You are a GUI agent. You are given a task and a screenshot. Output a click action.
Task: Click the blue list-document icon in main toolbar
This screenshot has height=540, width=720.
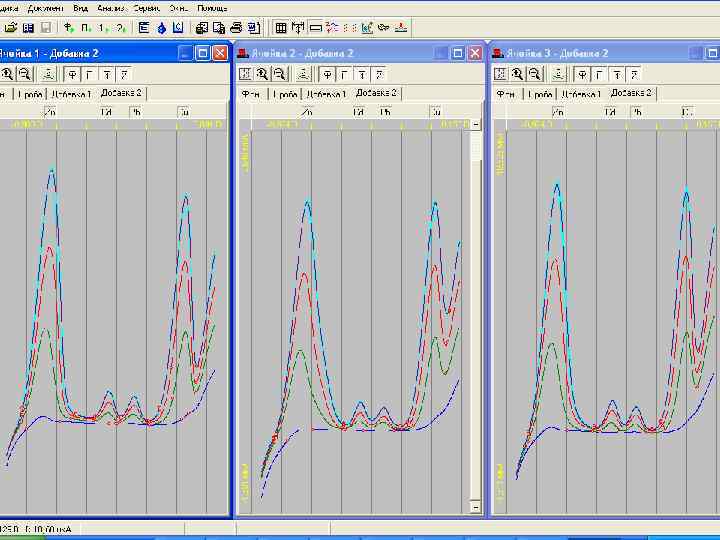[x=144, y=28]
